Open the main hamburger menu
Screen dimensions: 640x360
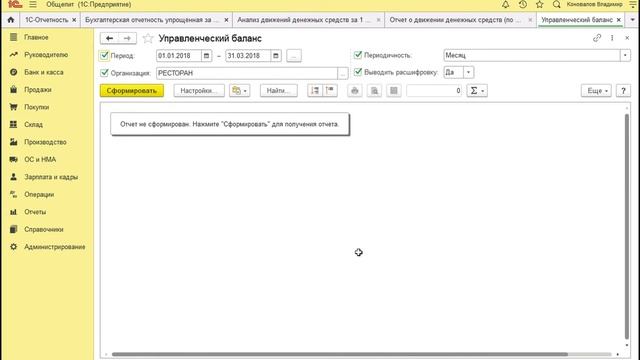pyautogui.click(x=33, y=4)
